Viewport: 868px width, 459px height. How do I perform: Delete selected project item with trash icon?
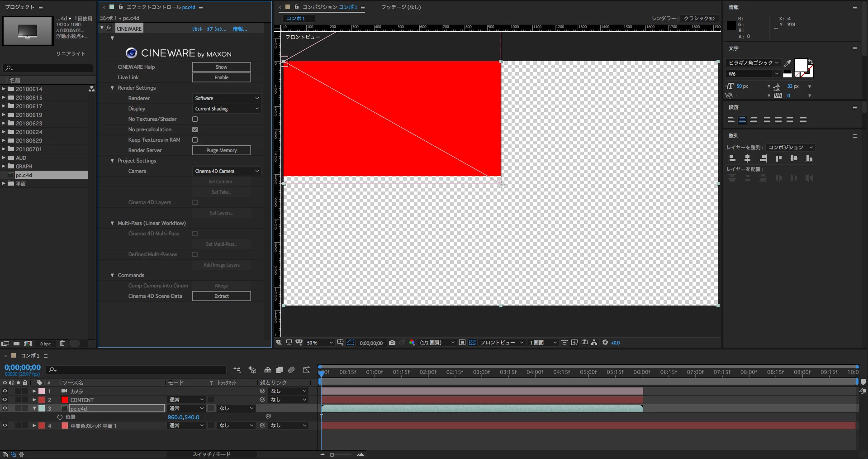[x=62, y=344]
